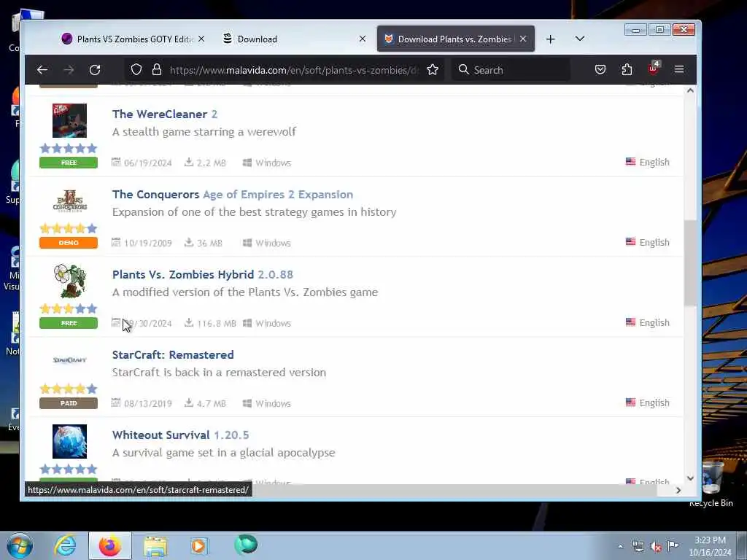Close the Download tab
The image size is (747, 560).
point(363,39)
